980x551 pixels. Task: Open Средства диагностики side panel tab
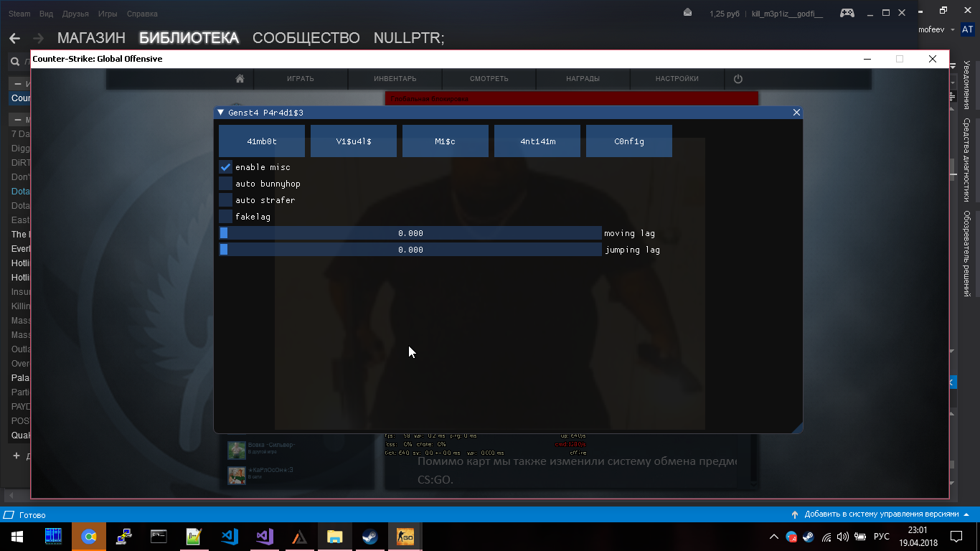[x=967, y=160]
